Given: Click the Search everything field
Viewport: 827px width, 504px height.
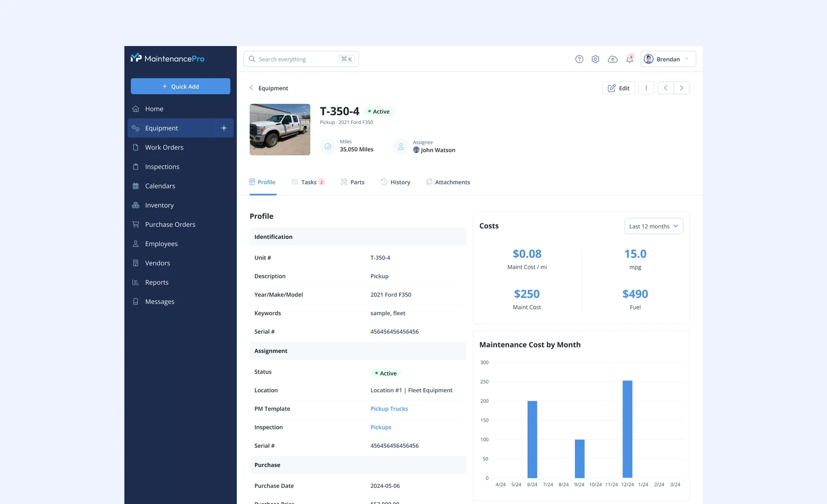Looking at the screenshot, I should (x=301, y=59).
